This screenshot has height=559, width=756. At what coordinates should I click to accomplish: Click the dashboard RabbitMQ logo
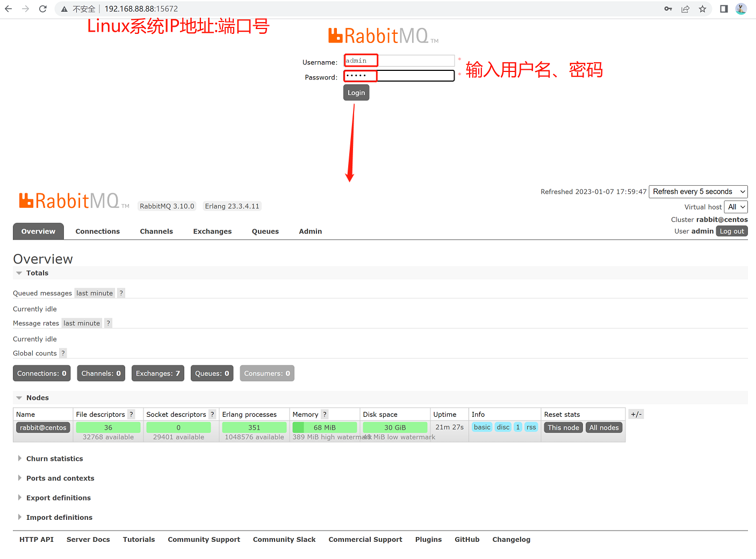[x=74, y=201]
